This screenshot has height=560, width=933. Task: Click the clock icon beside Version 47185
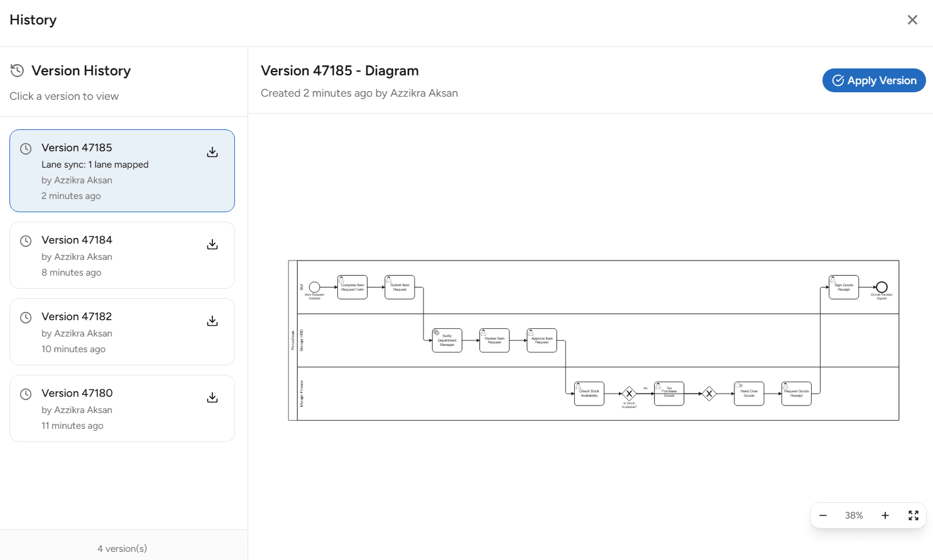click(x=26, y=149)
